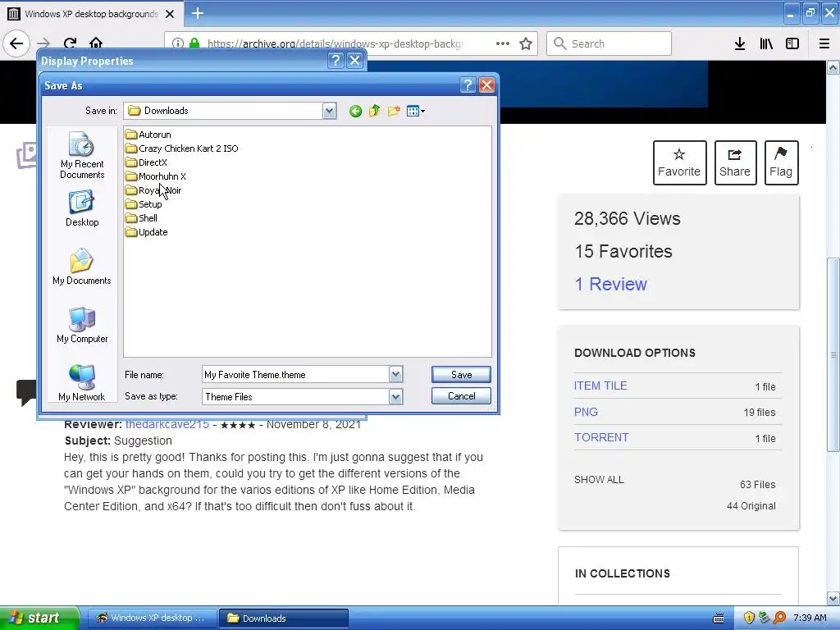Open My Recent Documents location
This screenshot has width=840, height=630.
pos(82,155)
